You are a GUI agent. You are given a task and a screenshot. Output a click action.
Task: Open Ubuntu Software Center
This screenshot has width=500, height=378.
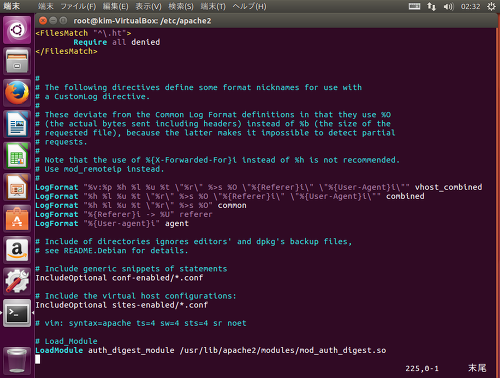tap(17, 219)
